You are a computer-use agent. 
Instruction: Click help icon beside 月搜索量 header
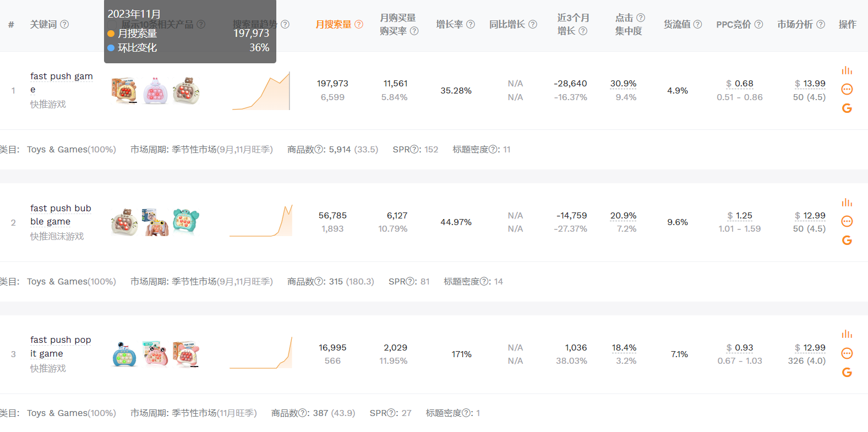click(x=359, y=24)
